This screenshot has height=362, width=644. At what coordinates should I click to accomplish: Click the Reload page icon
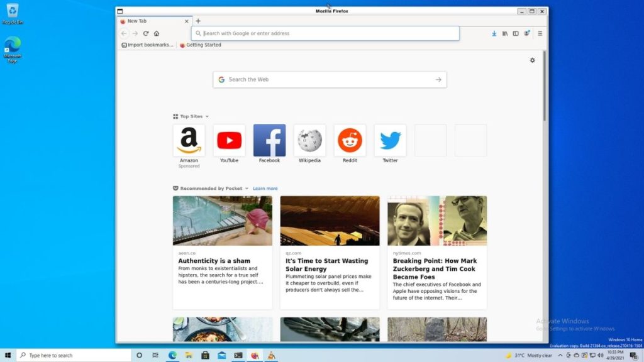click(x=147, y=33)
